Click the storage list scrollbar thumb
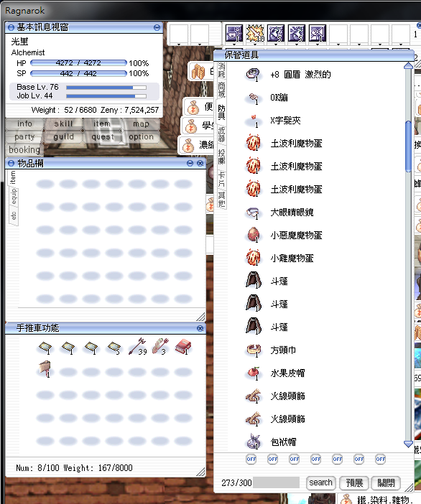 [408, 146]
